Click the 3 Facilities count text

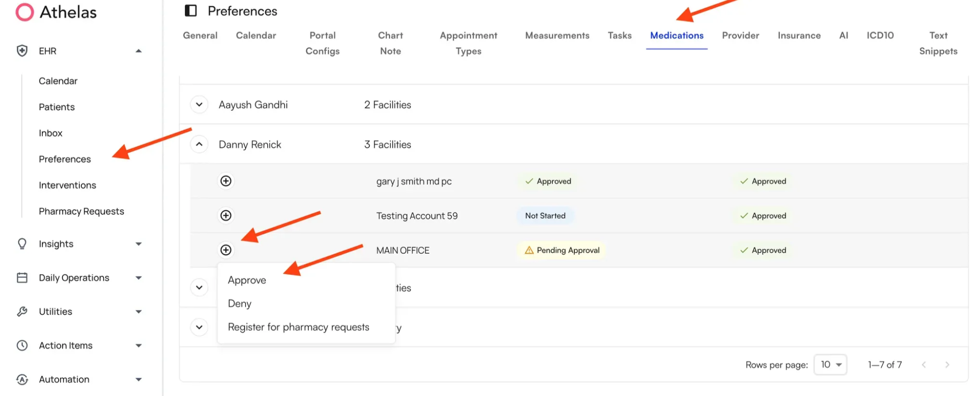387,144
